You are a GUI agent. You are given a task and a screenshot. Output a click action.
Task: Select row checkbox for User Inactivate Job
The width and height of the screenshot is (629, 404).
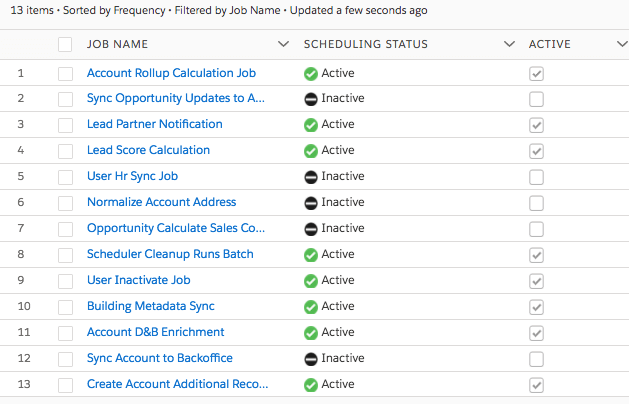point(66,281)
